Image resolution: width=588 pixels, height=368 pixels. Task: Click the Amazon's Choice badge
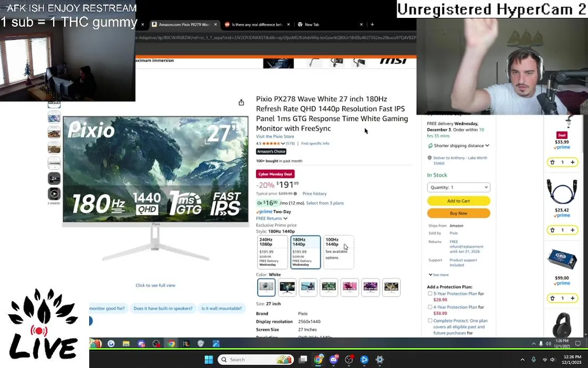(271, 151)
